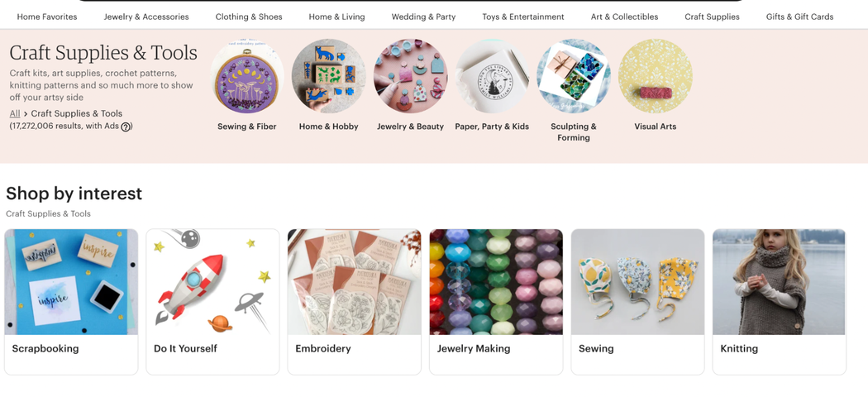Choose the Sewing bonnets card

637,302
